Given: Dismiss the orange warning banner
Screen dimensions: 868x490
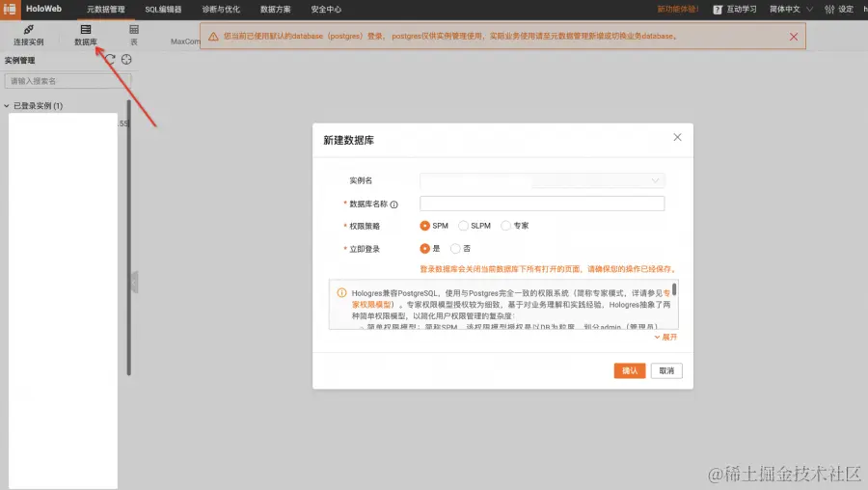Looking at the screenshot, I should [794, 37].
